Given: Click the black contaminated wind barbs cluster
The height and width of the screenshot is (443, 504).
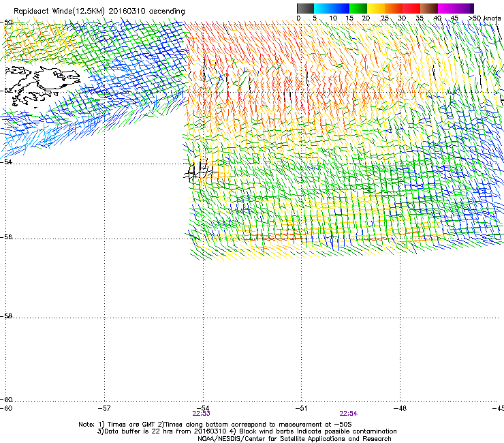Looking at the screenshot, I should pyautogui.click(x=201, y=170).
